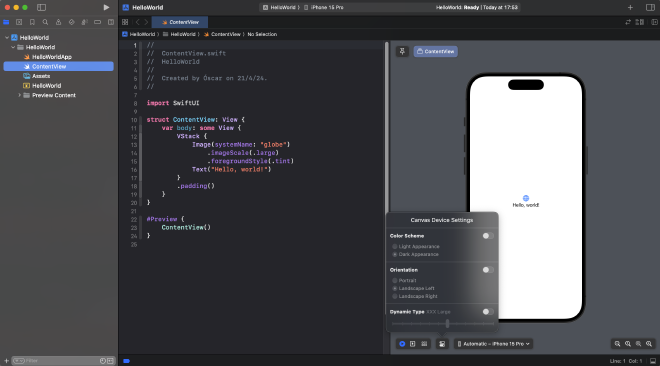Click HelloWorld Ready activity status
Image resolution: width=660 pixels, height=366 pixels.
coord(476,7)
